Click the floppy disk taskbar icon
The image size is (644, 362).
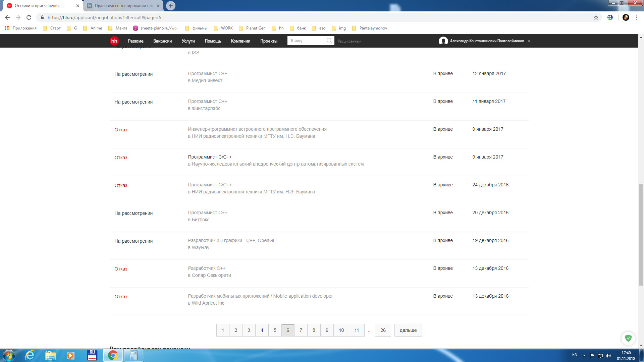[x=92, y=355]
